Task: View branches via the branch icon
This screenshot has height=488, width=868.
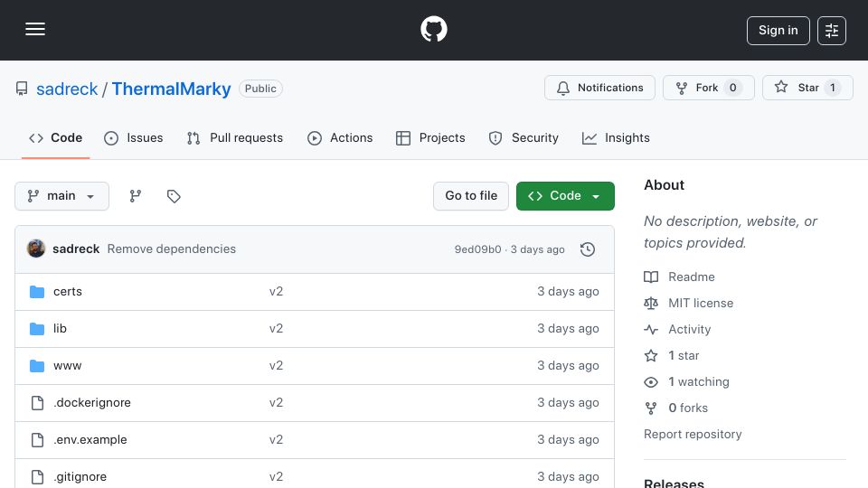Action: pos(135,196)
